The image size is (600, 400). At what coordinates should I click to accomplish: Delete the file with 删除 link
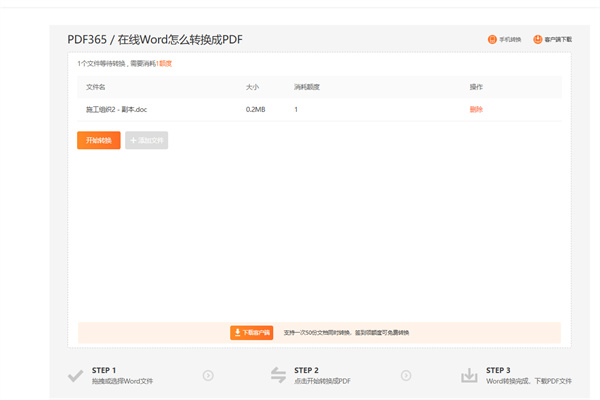(476, 109)
